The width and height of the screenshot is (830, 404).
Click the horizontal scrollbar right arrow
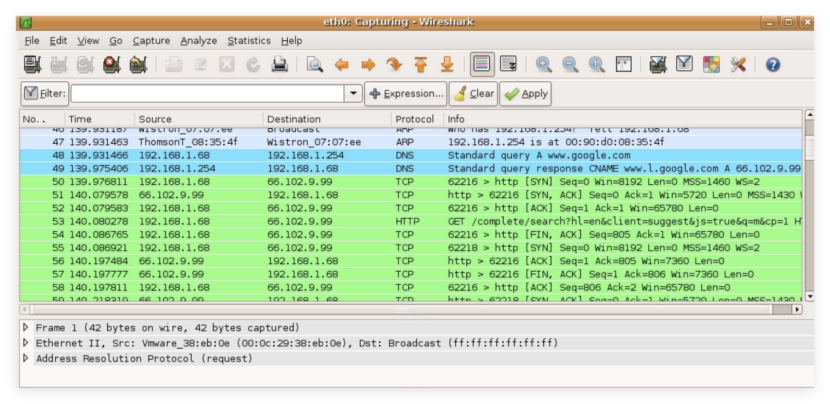tap(797, 309)
